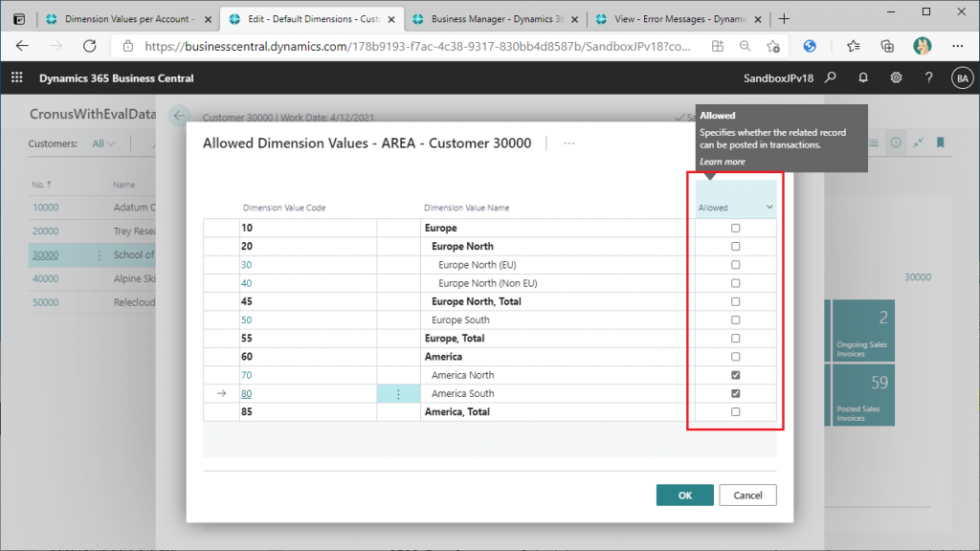980x551 pixels.
Task: Toggle Allowed checkbox for America
Action: pyautogui.click(x=736, y=357)
